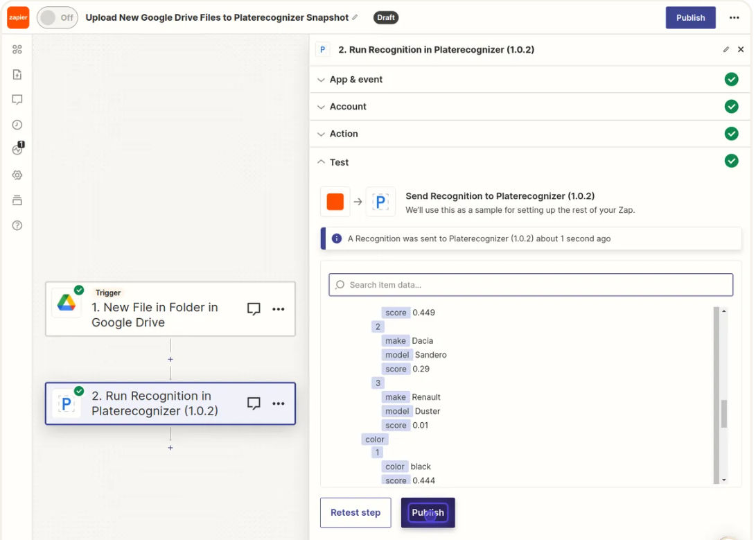The width and height of the screenshot is (756, 540).
Task: Click the test results vertical scrollbar thumb
Action: point(724,414)
